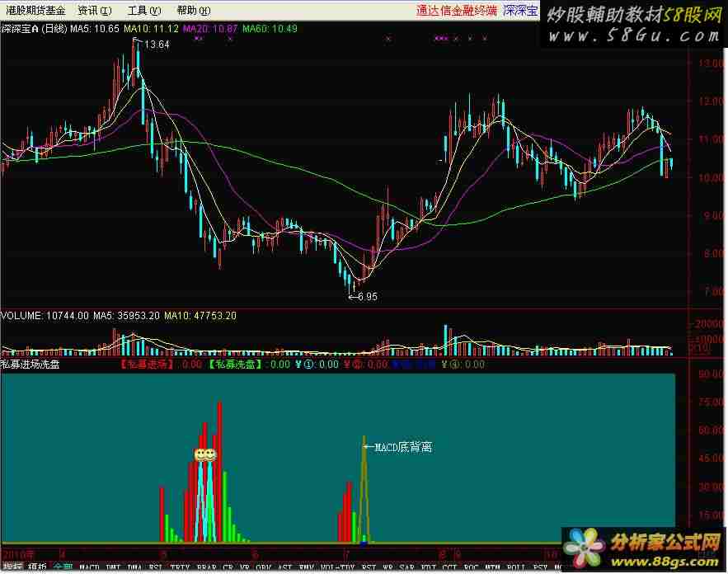Select the DMA indicator tab
Screen dimensions: 728x574
point(134,567)
